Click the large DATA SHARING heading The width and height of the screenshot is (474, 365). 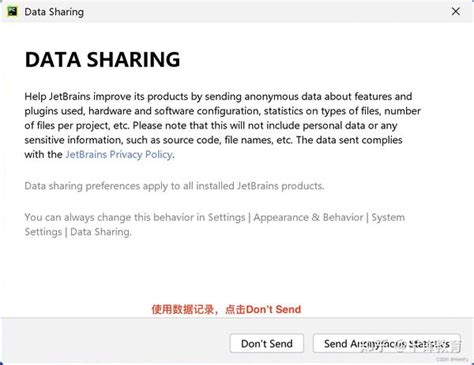103,60
